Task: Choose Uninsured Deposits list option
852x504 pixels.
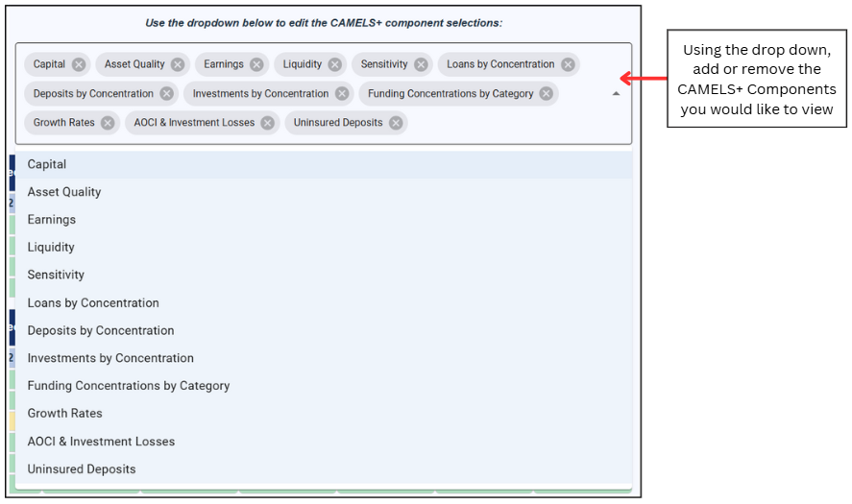Action: click(82, 469)
